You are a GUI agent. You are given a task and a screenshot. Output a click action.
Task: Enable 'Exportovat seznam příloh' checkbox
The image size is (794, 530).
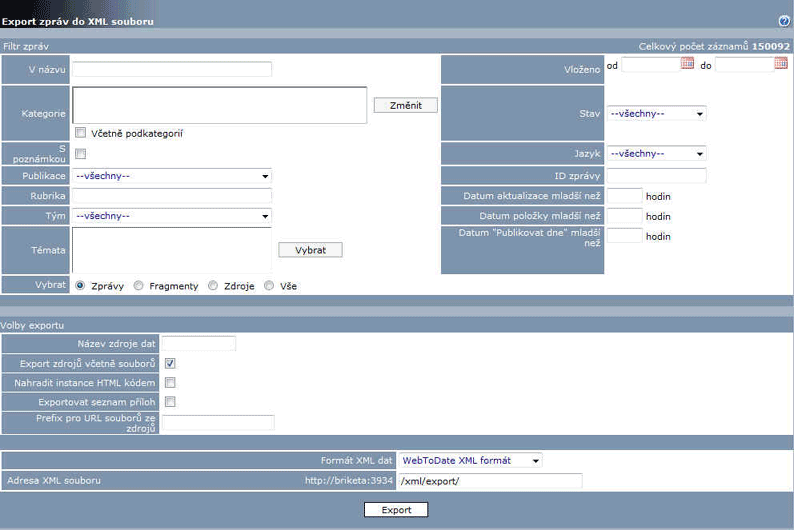point(170,402)
